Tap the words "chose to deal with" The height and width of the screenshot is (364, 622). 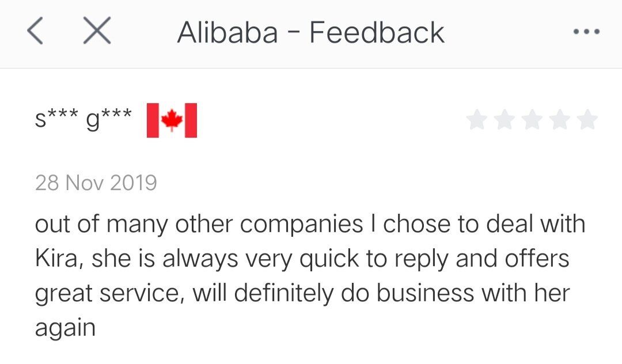point(484,225)
